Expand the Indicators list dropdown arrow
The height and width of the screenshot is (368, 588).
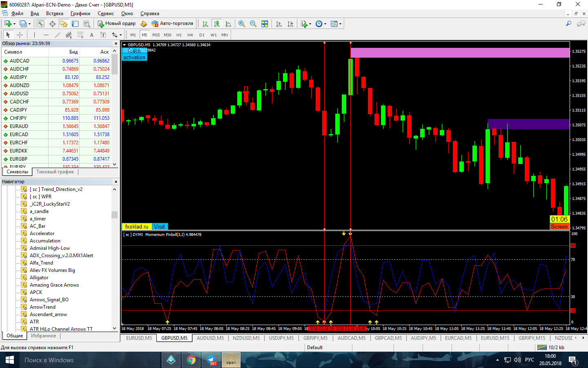click(310, 24)
